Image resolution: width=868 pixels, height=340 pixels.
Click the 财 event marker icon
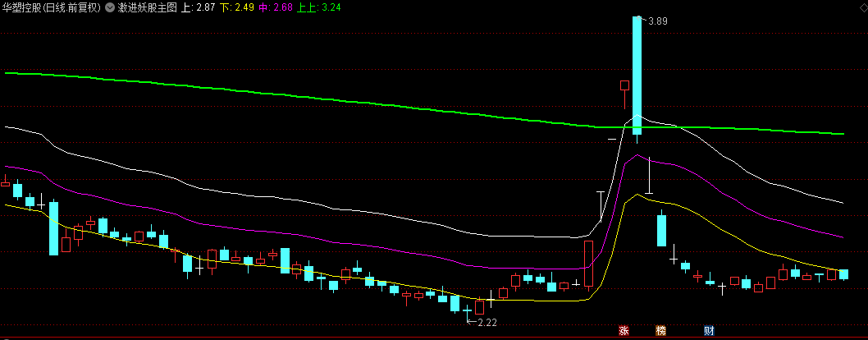tap(709, 331)
